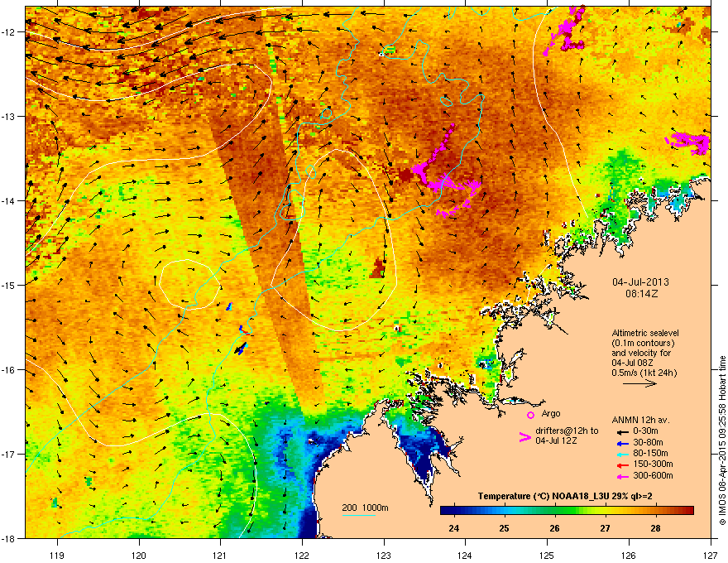Image resolution: width=728 pixels, height=563 pixels.
Task: Click the colorbar tick label 27
Action: tap(605, 528)
